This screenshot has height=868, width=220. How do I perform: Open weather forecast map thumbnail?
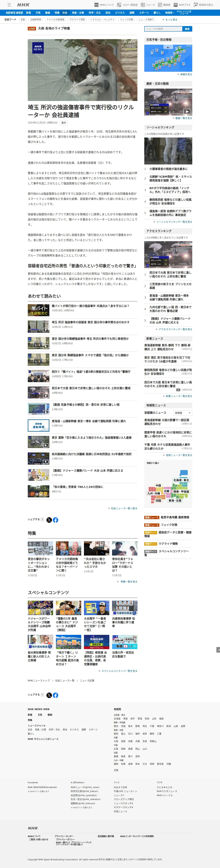coord(168,58)
